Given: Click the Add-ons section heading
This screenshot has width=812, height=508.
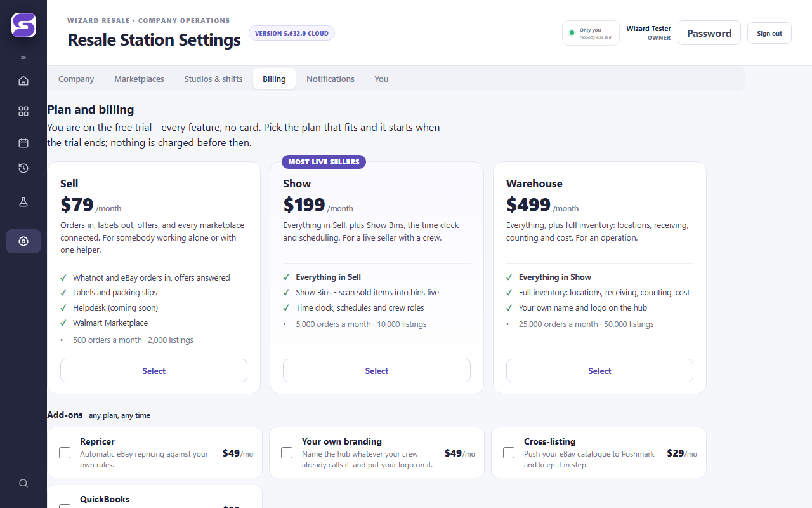Looking at the screenshot, I should tap(65, 415).
